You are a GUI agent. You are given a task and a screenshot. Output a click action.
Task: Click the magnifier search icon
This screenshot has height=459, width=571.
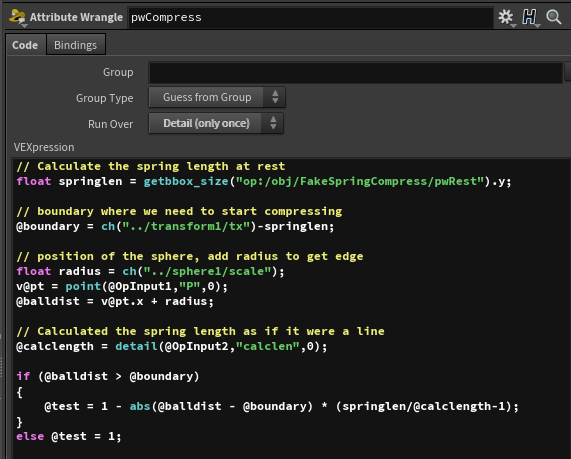point(554,17)
